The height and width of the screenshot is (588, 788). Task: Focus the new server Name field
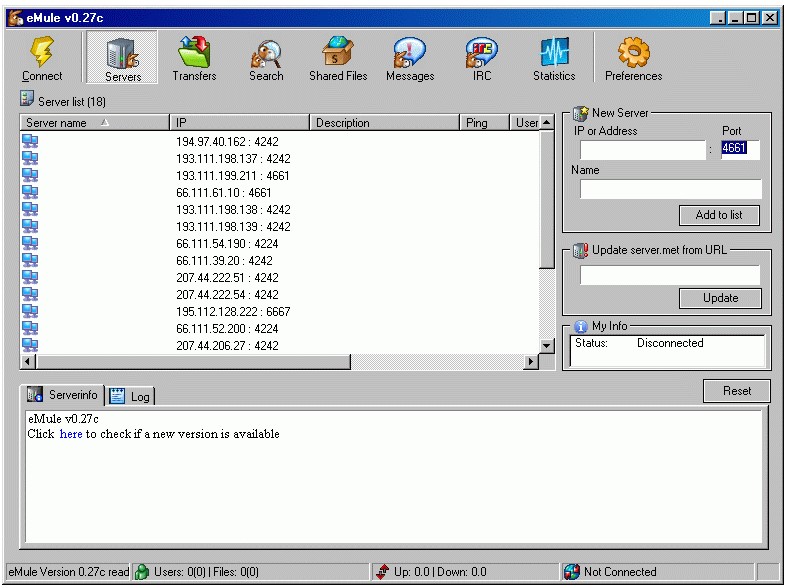670,189
